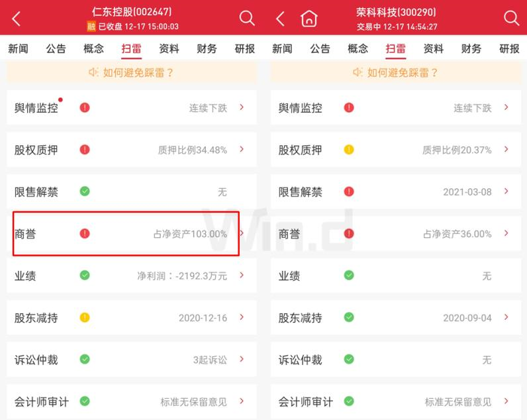Tap red alert icon for 荣科科技 商誉
Image resolution: width=527 pixels, height=420 pixels.
(x=349, y=233)
